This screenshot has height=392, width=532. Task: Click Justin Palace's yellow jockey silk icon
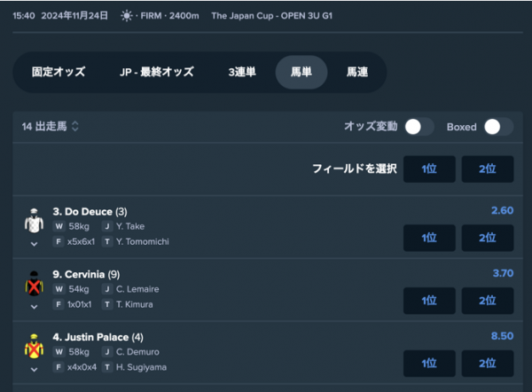tap(34, 346)
